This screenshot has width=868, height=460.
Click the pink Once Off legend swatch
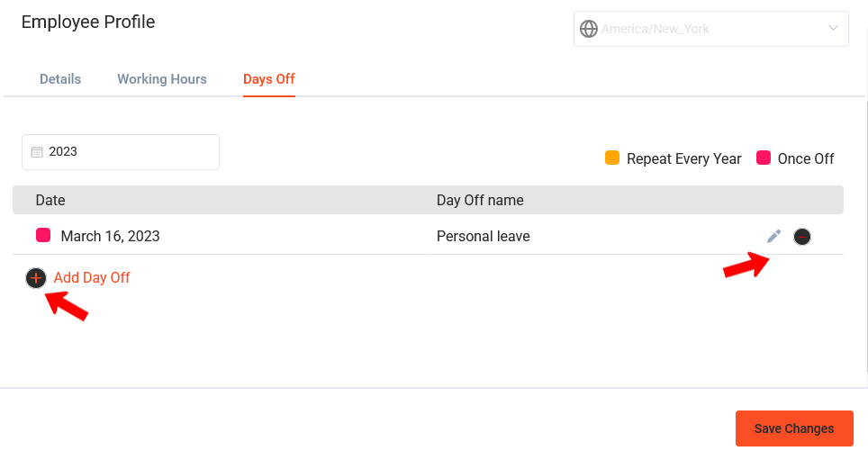pos(764,158)
